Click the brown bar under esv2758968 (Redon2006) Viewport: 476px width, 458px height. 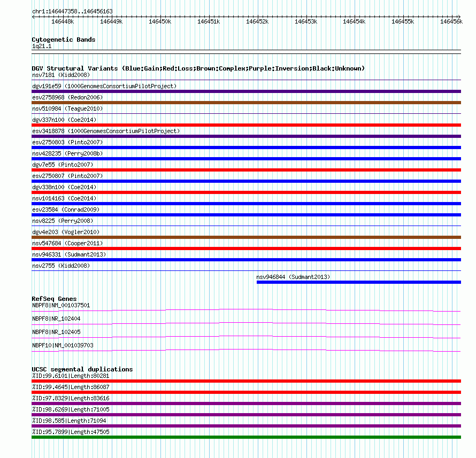pos(246,103)
